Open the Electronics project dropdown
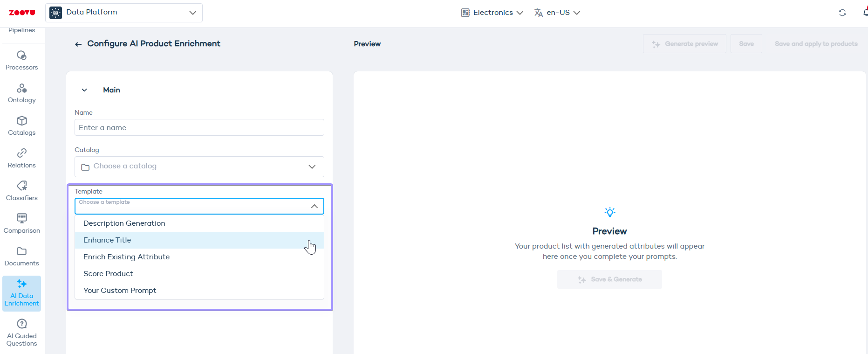Image resolution: width=868 pixels, height=354 pixels. 492,13
